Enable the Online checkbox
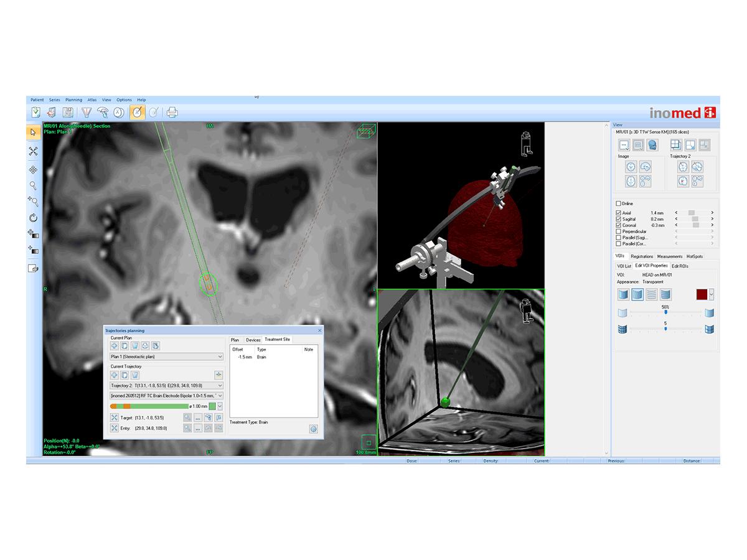The image size is (747, 560). (x=618, y=203)
